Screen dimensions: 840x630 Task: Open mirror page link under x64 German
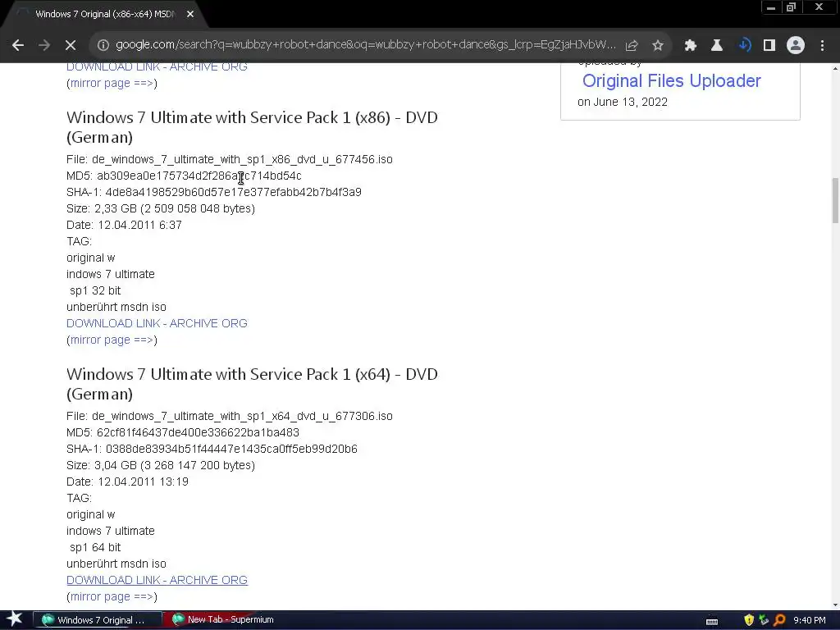(x=112, y=597)
